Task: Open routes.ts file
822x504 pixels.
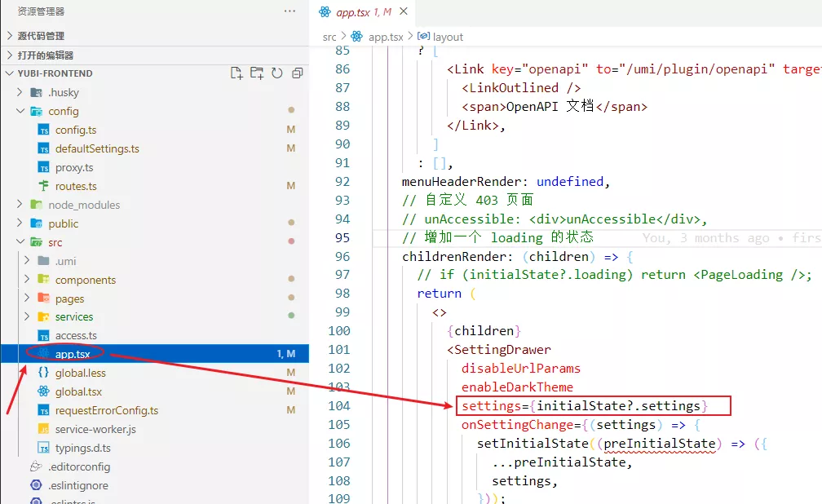Action: pos(76,186)
